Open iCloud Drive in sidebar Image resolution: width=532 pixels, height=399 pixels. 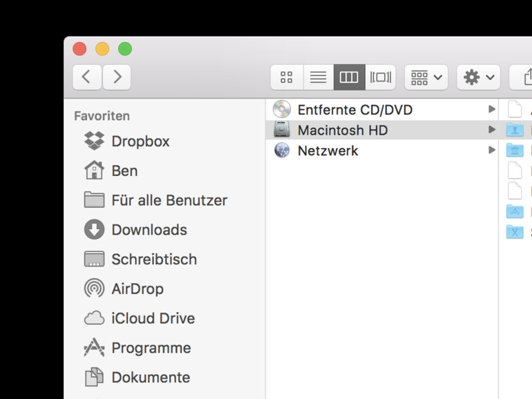click(x=153, y=318)
